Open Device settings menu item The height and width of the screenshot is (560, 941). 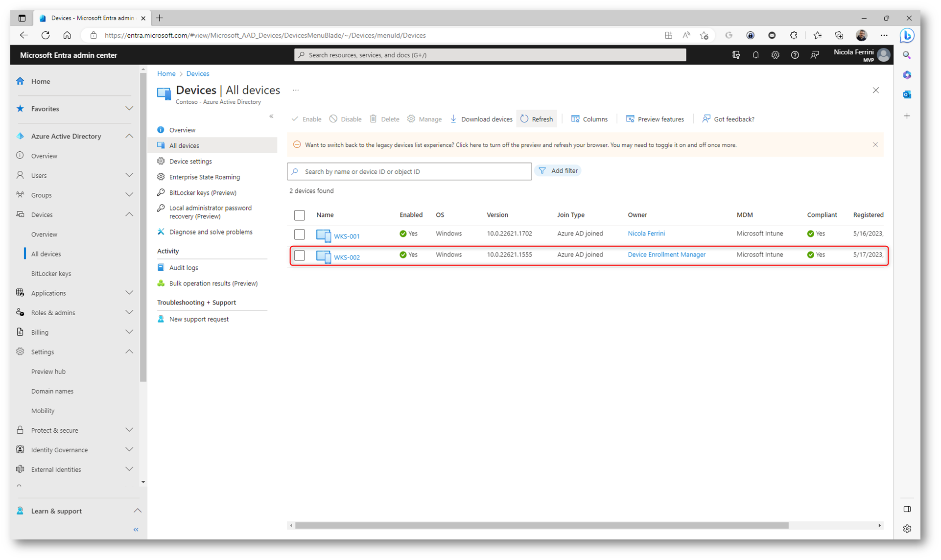(190, 161)
